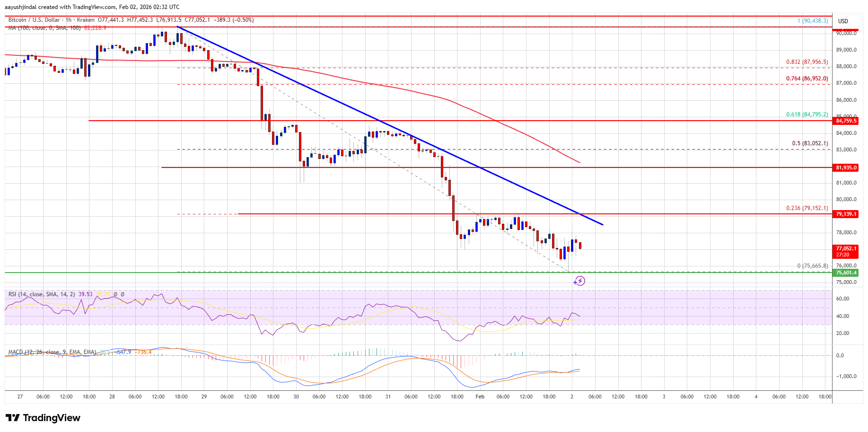Click the first ø symbol in RSI legend
The image size is (868, 432).
tap(116, 294)
